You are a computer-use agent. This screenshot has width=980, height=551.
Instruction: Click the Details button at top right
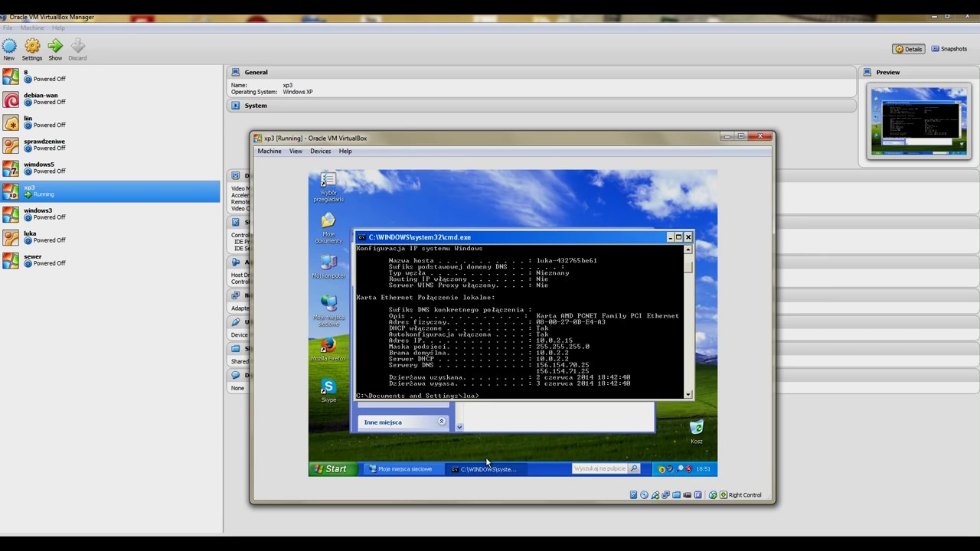[909, 49]
